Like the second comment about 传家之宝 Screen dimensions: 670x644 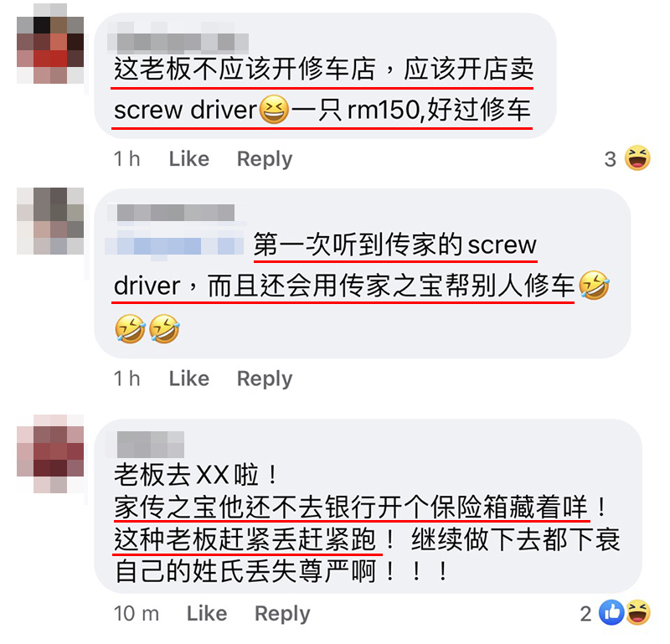click(189, 379)
